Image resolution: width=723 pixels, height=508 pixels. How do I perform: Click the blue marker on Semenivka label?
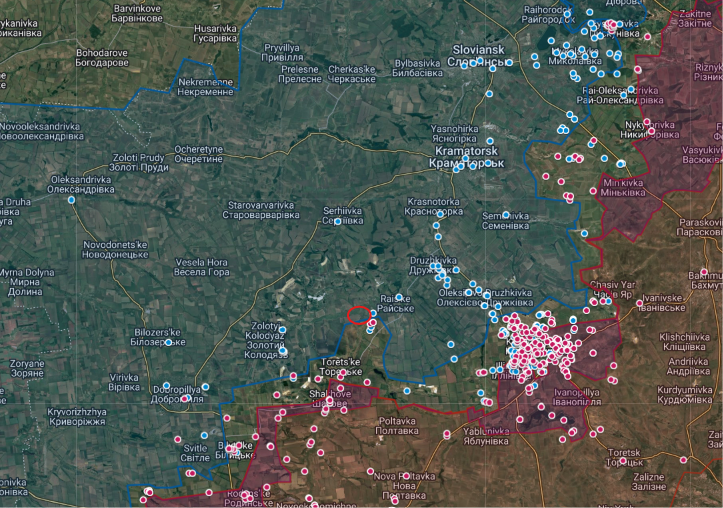pyautogui.click(x=506, y=214)
